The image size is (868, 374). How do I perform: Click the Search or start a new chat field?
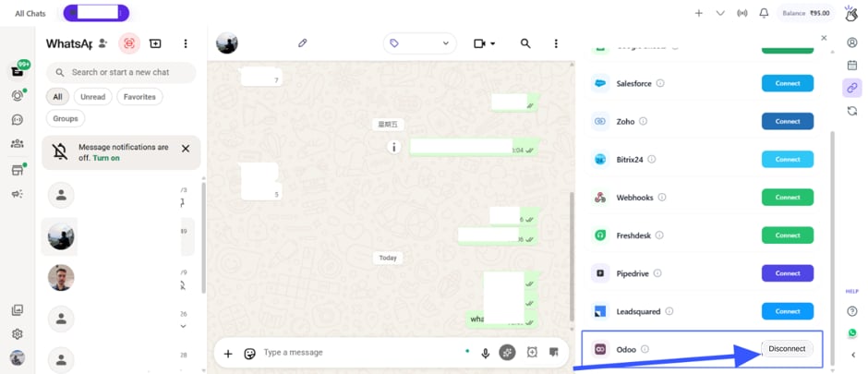pos(121,72)
